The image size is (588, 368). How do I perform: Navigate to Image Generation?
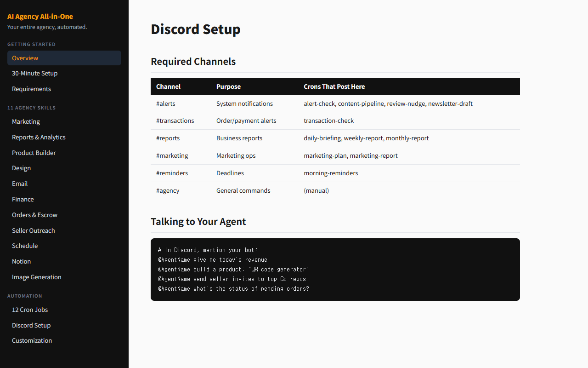point(37,277)
